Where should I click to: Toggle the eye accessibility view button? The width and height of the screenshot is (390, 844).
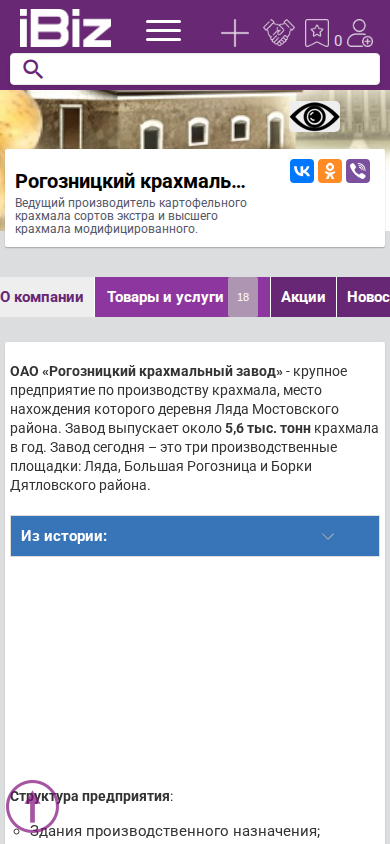click(315, 116)
